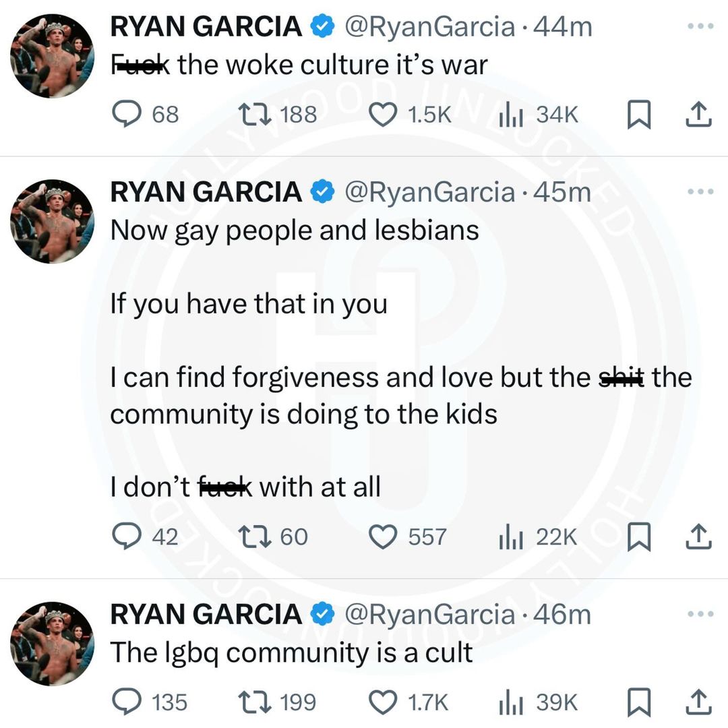Like the tweet with 1.5K likes
This screenshot has width=728, height=728.
click(384, 114)
